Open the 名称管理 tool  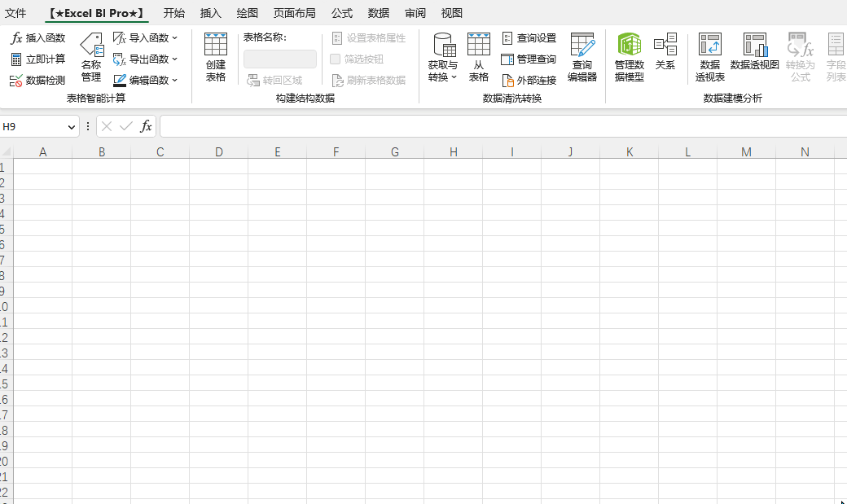(91, 58)
